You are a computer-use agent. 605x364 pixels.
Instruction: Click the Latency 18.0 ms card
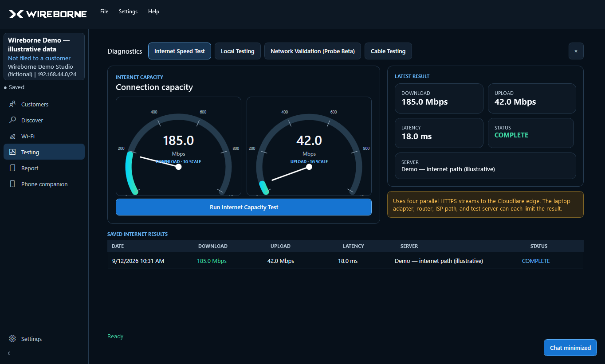point(439,133)
